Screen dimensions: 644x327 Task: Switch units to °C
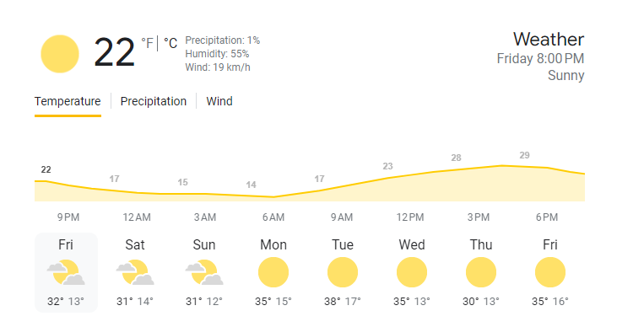click(x=170, y=43)
